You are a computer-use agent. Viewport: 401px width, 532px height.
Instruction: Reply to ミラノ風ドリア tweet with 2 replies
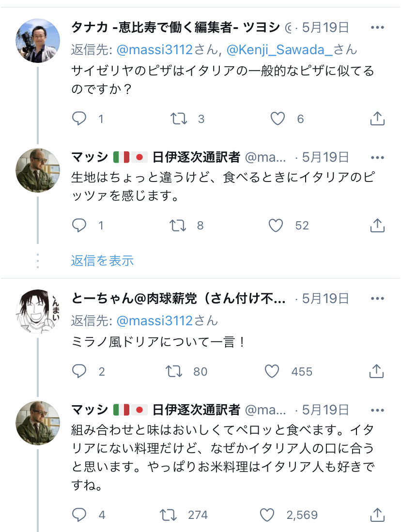point(79,371)
